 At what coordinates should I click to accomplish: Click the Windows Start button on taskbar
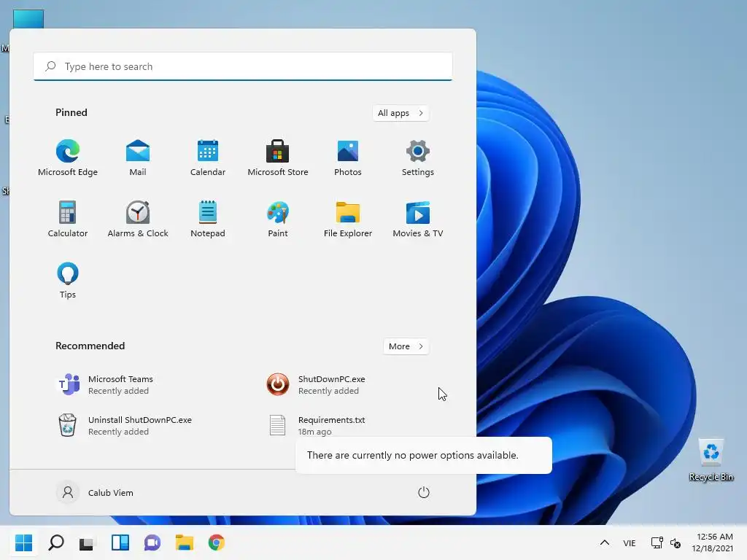click(x=23, y=542)
